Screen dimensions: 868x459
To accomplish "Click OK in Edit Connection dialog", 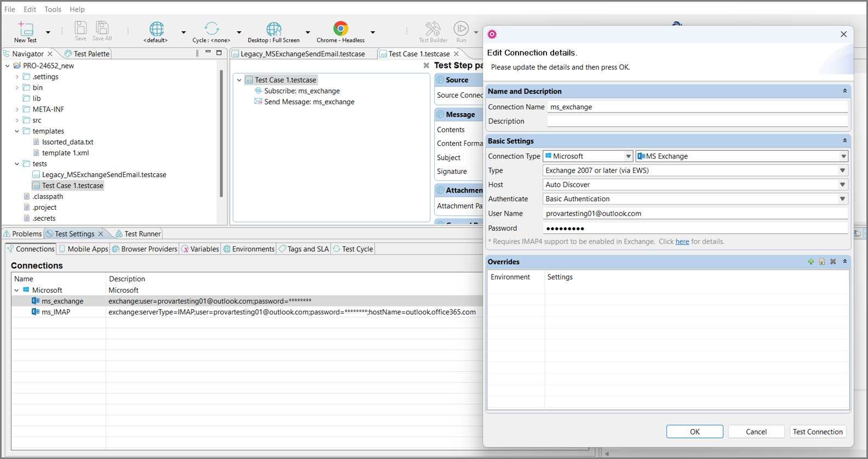I will pos(695,432).
